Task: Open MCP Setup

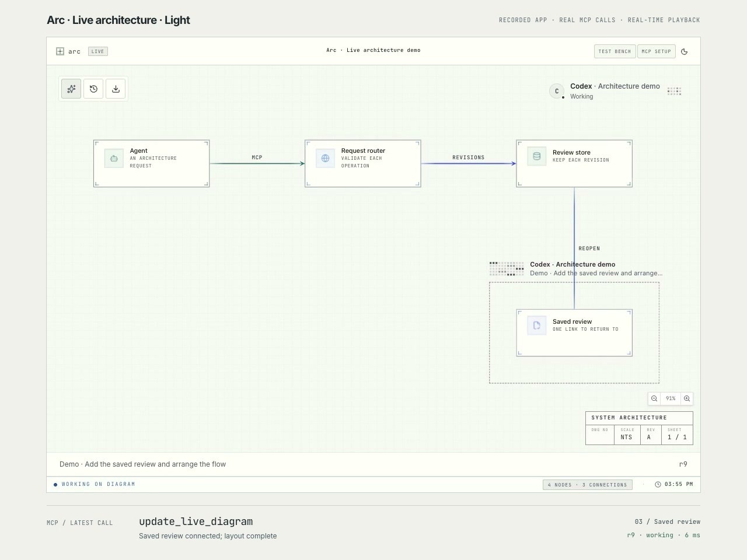Action: point(657,51)
